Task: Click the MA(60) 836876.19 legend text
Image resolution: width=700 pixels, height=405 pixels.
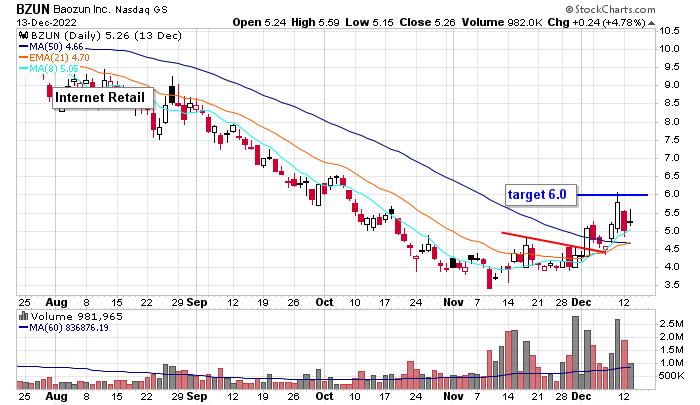Action: (68, 328)
